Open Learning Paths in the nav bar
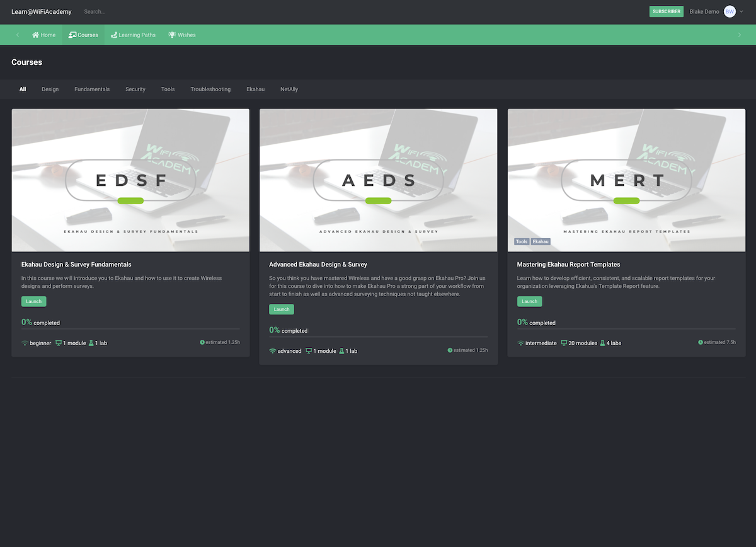Image resolution: width=756 pixels, height=547 pixels. [x=133, y=35]
